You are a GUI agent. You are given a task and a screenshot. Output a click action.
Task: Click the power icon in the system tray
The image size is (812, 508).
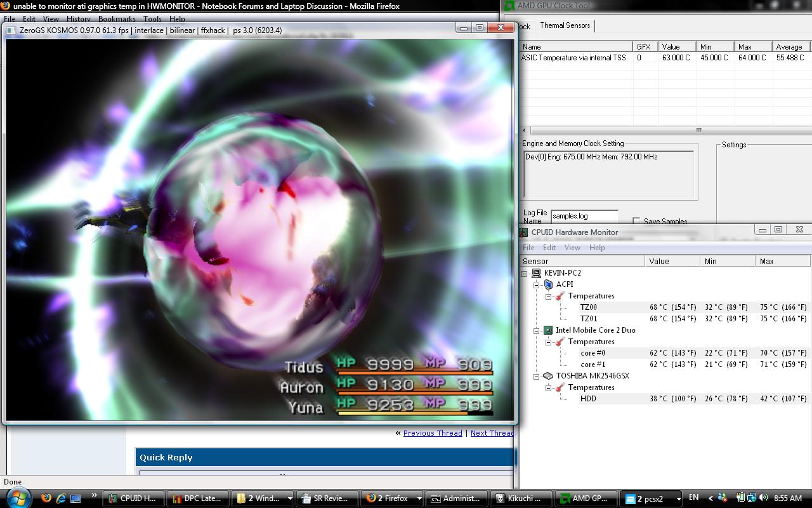tap(740, 498)
